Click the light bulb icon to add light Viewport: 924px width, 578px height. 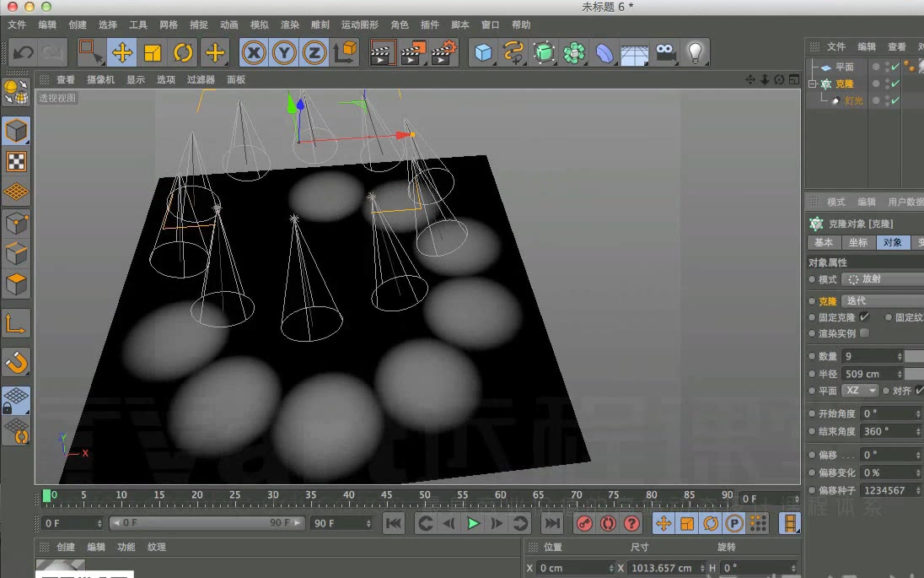click(x=694, y=53)
